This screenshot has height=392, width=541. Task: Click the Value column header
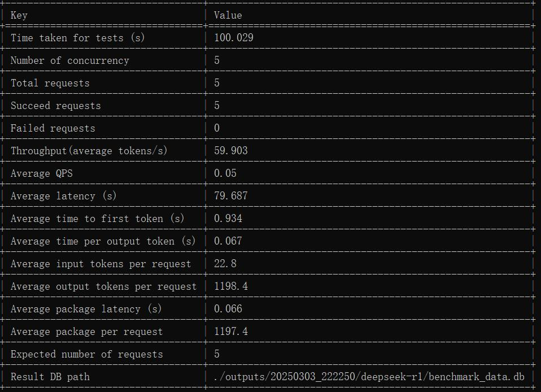click(228, 15)
